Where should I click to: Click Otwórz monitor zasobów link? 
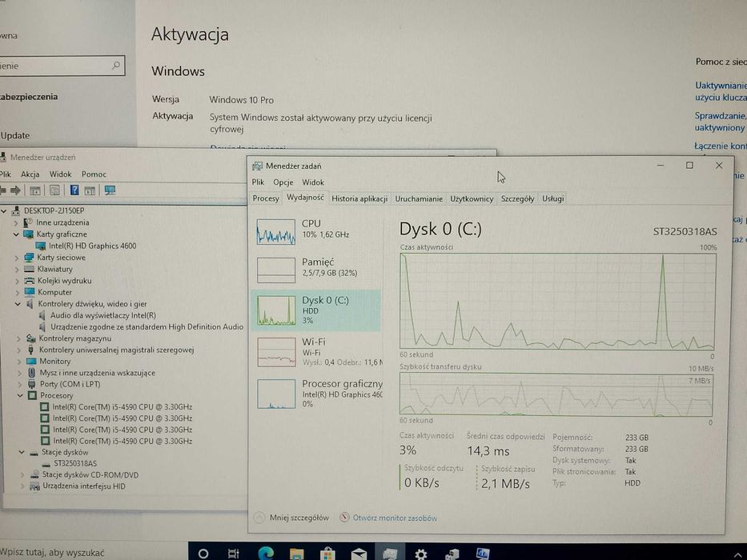[x=395, y=518]
